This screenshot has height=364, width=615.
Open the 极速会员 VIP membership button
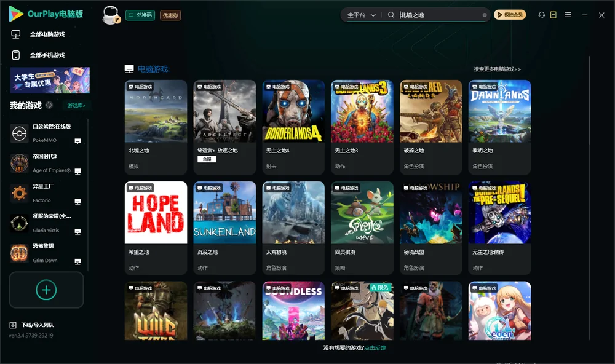510,15
